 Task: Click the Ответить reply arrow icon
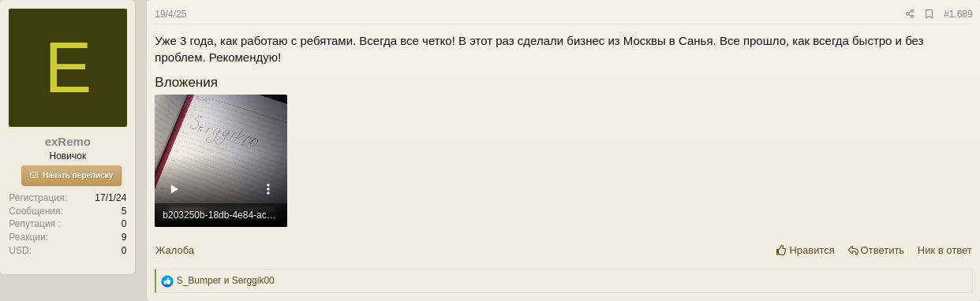click(x=853, y=251)
